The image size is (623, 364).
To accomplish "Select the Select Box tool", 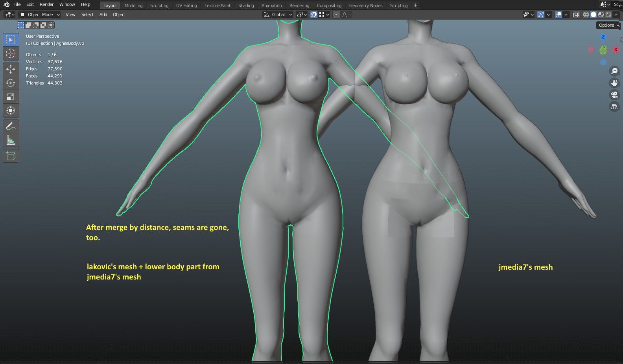I will [x=11, y=40].
